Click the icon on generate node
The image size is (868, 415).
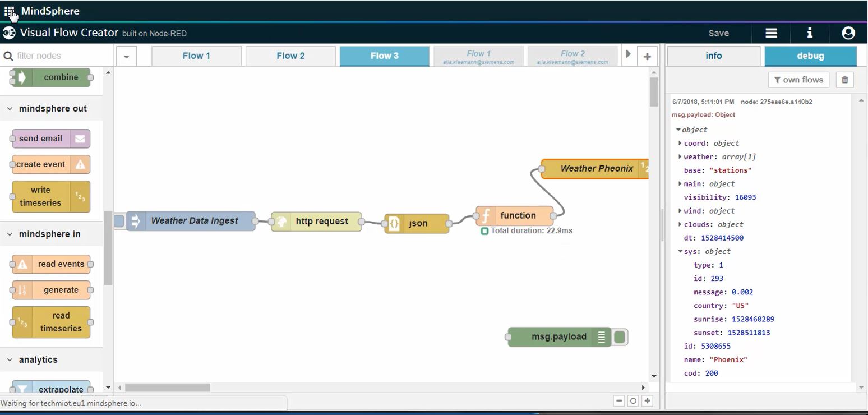[x=22, y=290]
